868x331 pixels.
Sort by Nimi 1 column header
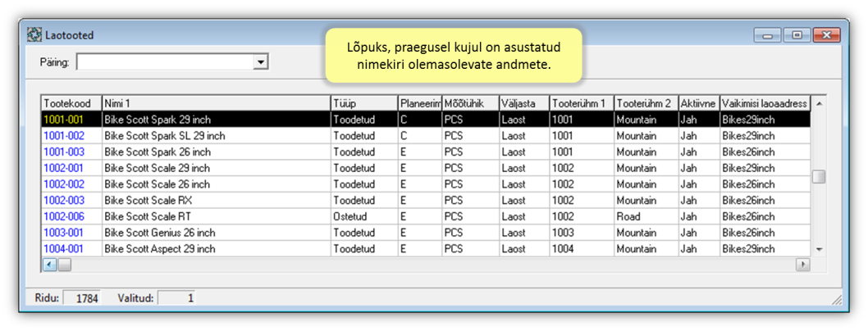(x=217, y=103)
